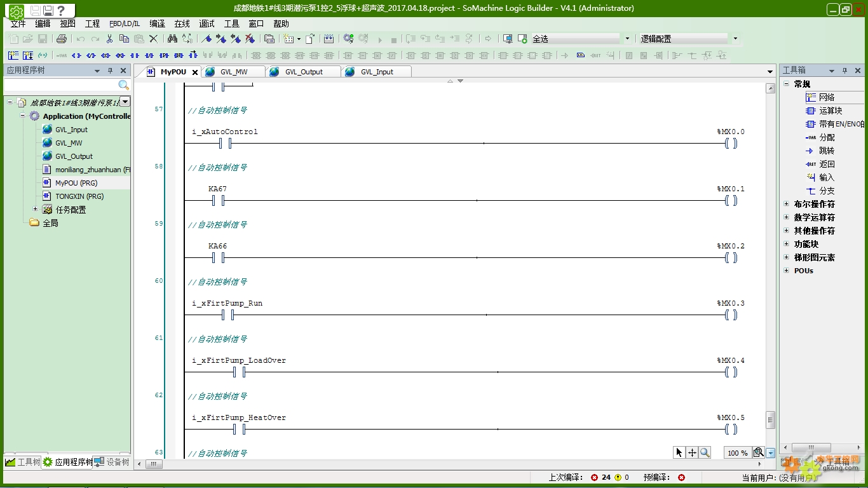Click the delete X icon in toolbar
Screen dimensions: 868x488
click(153, 39)
